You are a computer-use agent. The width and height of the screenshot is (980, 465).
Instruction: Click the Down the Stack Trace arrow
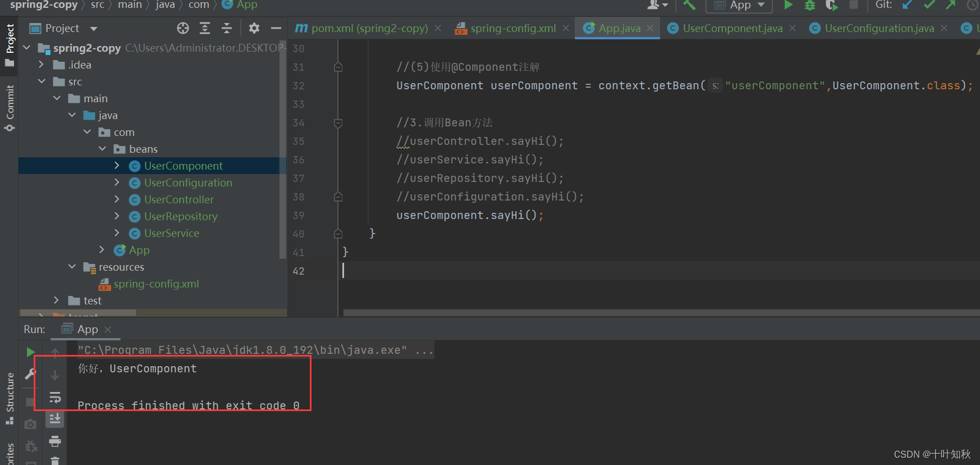55,375
